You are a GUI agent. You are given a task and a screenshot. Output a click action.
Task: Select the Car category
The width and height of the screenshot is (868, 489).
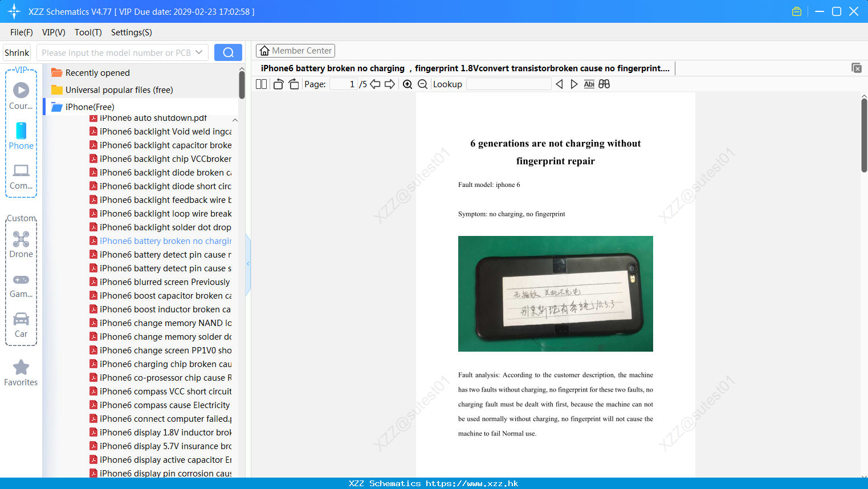[21, 325]
